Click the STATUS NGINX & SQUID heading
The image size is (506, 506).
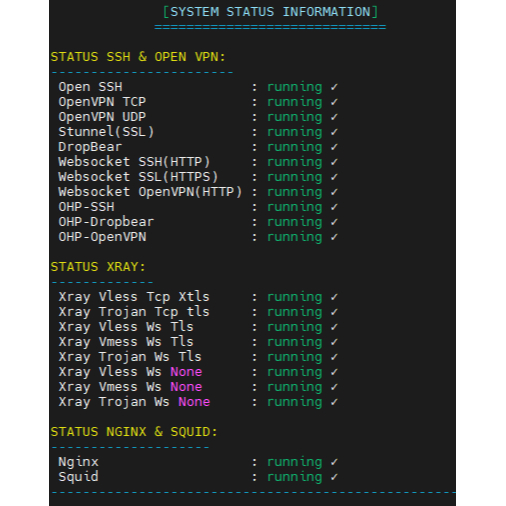point(134,432)
